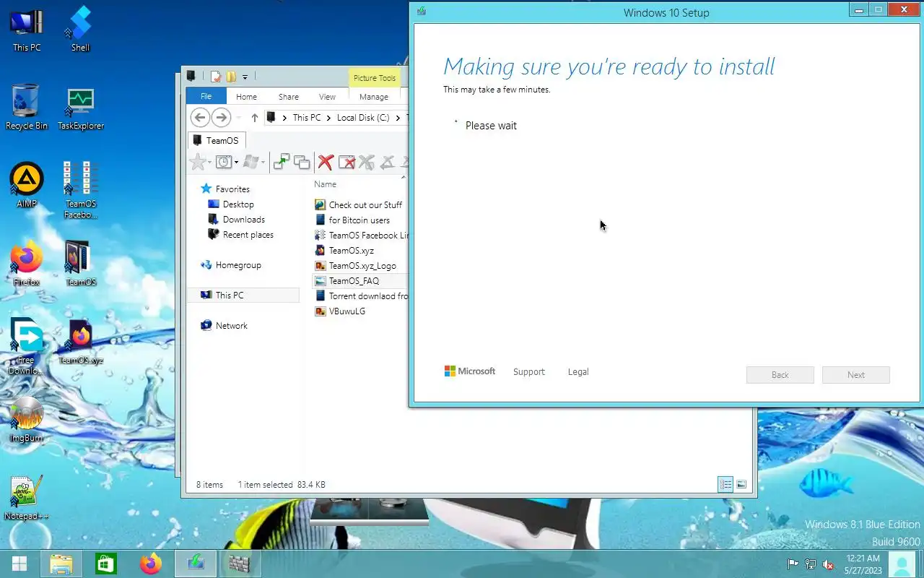Click the green arrow window toolbar icon

[x=282, y=162]
